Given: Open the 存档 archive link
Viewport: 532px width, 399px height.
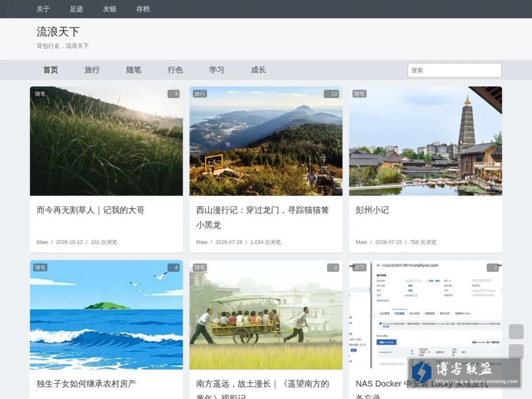Looking at the screenshot, I should click(143, 9).
